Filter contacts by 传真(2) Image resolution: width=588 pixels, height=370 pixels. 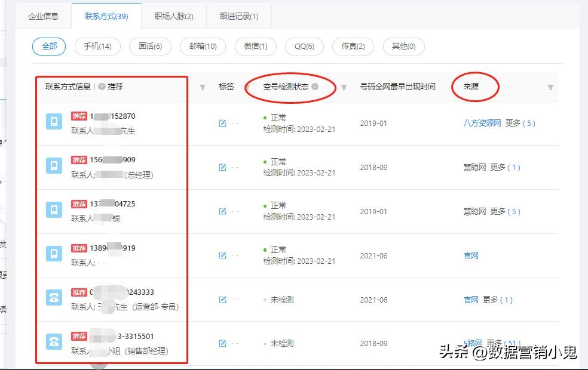[353, 47]
